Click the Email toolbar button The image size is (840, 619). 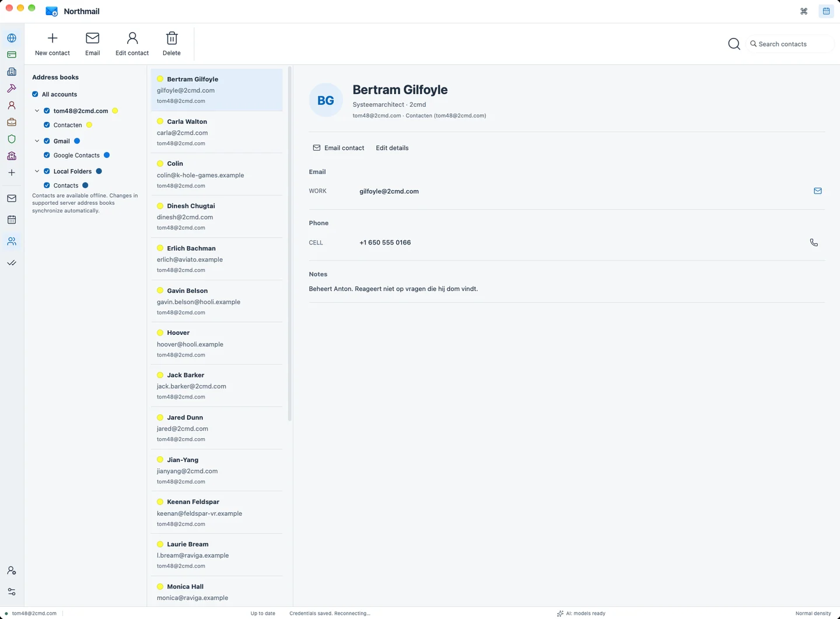point(92,44)
